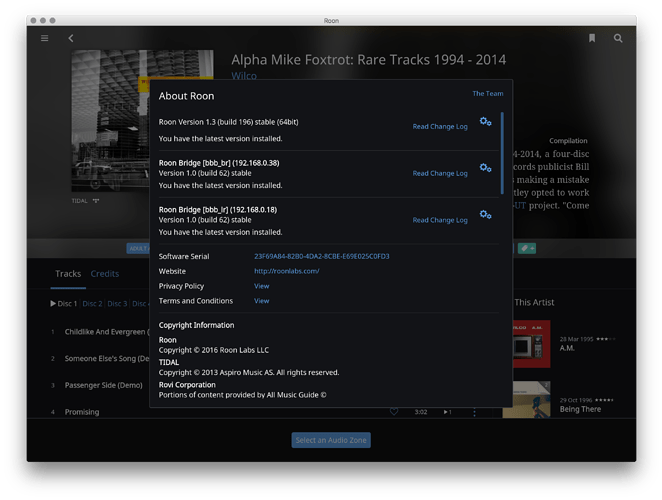Open settings gear for Roon Bridge bbb_br
Screen dimensions: 662x500
coord(486,168)
